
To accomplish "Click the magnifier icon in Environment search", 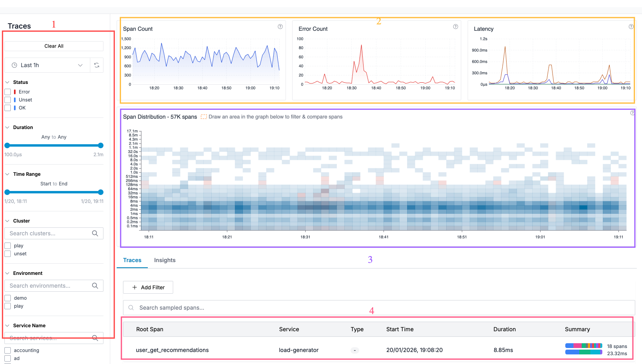I will 95,285.
